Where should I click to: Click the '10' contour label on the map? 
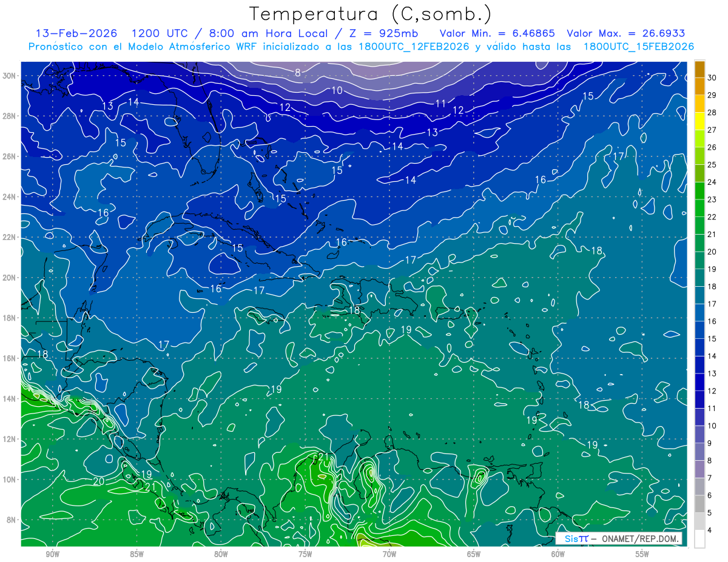337,90
